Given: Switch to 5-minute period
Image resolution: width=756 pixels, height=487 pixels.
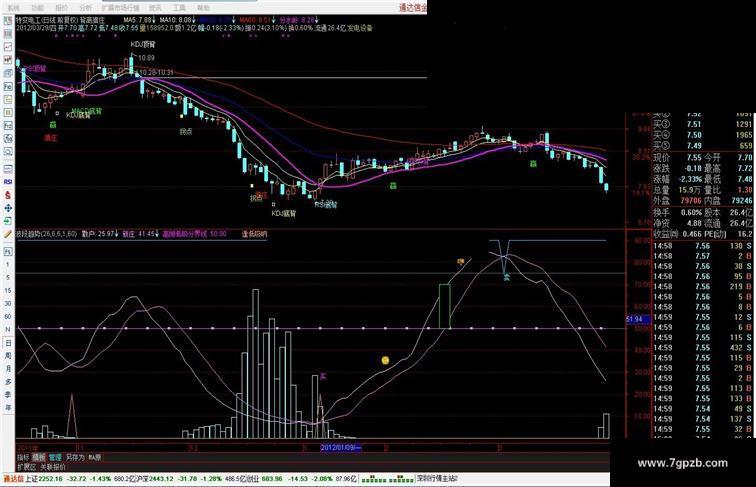Looking at the screenshot, I should coord(8,278).
